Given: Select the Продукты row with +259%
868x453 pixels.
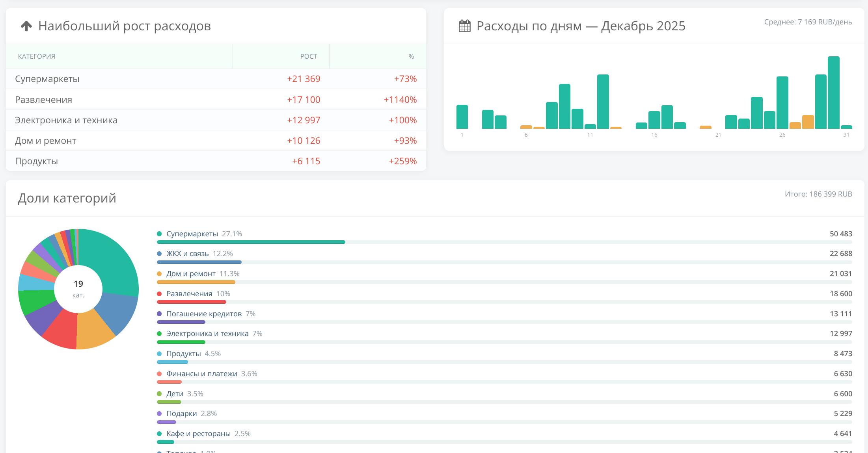Looking at the screenshot, I should pyautogui.click(x=216, y=161).
